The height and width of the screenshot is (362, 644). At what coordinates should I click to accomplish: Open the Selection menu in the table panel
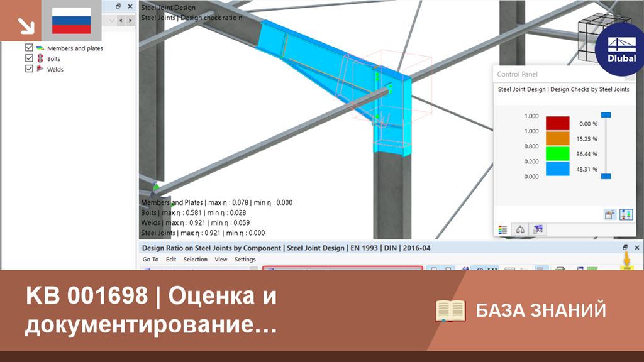tap(196, 259)
